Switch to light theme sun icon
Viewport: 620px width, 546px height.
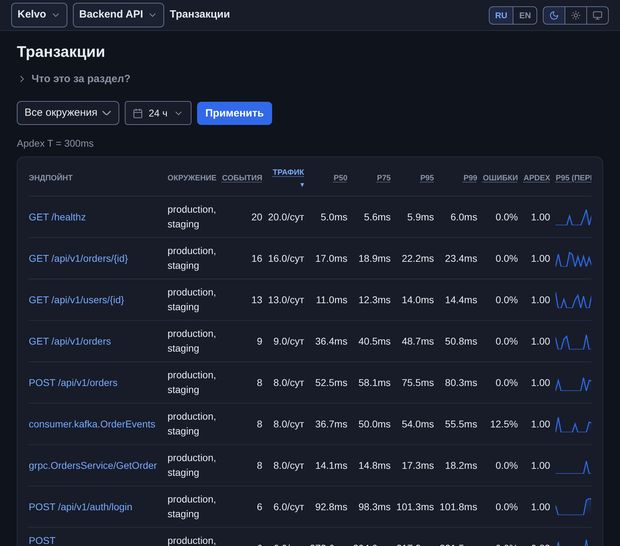[x=575, y=15]
